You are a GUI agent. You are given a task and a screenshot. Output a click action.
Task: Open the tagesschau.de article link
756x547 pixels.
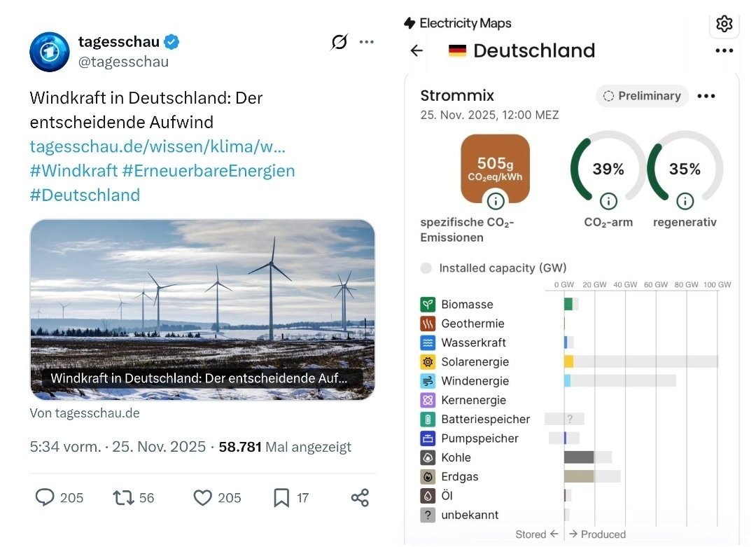point(157,146)
